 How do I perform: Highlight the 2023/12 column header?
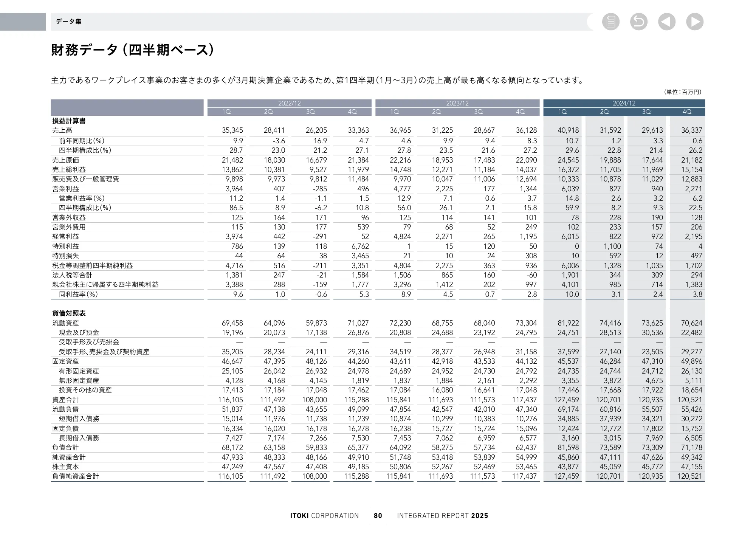457,102
